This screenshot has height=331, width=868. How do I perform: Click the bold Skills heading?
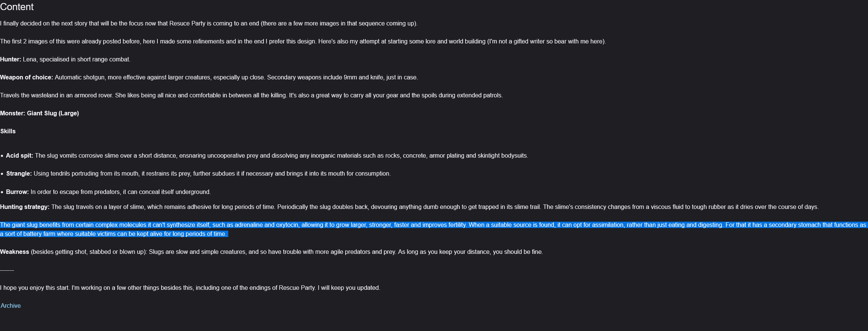point(8,131)
